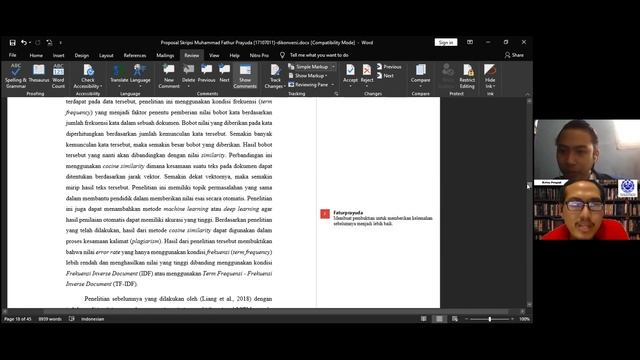Open Restrict Editing
The image size is (640, 360).
(x=467, y=76)
